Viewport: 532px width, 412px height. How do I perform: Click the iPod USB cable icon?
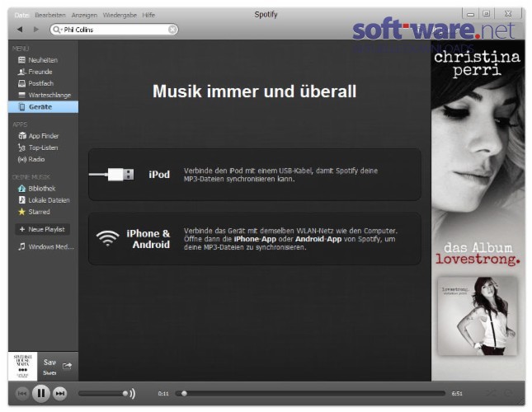pyautogui.click(x=111, y=175)
